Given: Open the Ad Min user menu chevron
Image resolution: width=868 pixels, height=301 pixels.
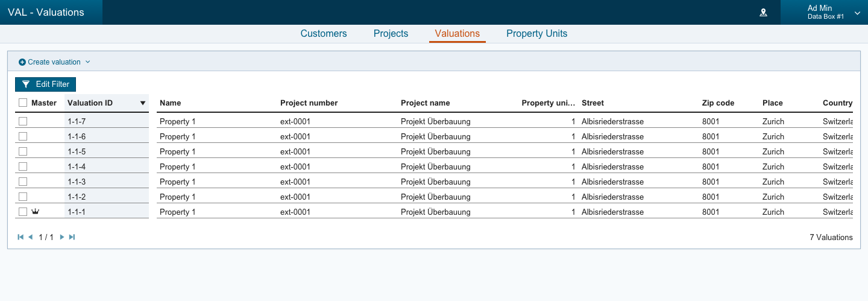Looking at the screenshot, I should pyautogui.click(x=857, y=13).
